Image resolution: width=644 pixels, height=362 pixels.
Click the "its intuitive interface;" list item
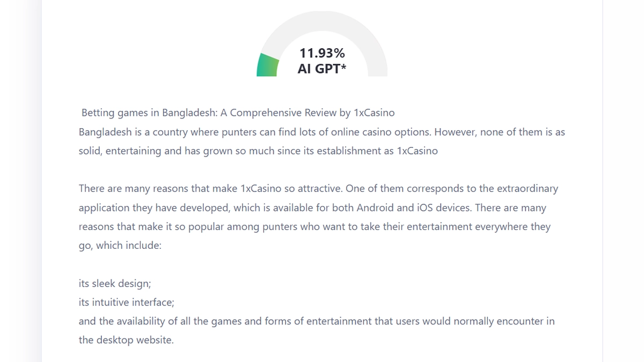pyautogui.click(x=126, y=302)
